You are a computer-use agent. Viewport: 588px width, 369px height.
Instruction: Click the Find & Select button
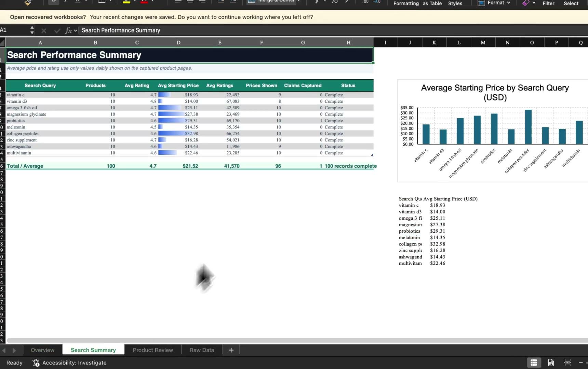[x=571, y=3]
